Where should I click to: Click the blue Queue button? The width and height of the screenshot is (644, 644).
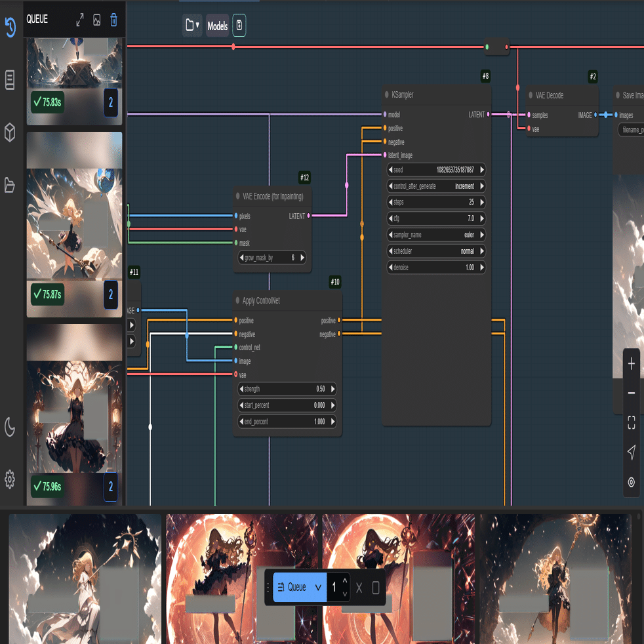[x=293, y=588]
